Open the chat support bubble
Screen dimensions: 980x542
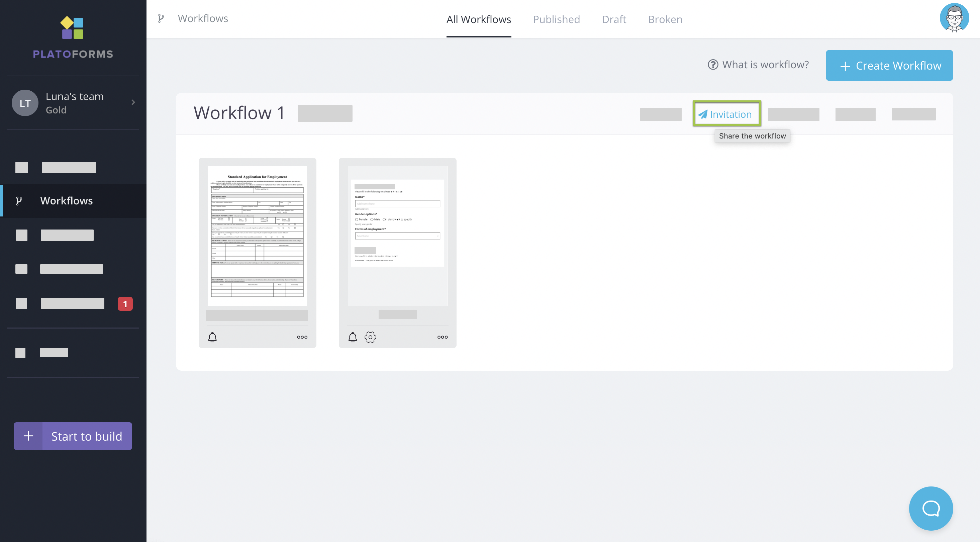pyautogui.click(x=930, y=508)
